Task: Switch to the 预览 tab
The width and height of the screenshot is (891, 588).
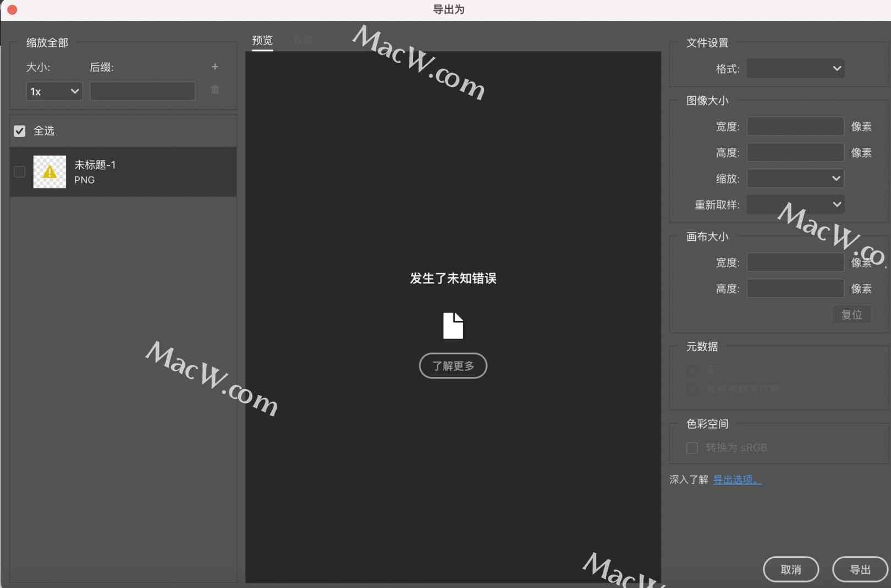Action: pyautogui.click(x=262, y=40)
